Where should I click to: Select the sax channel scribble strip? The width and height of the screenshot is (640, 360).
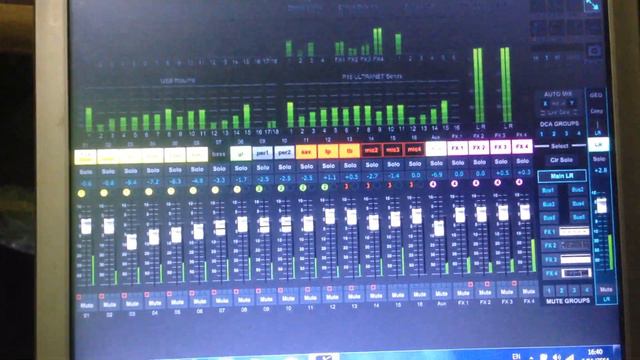tap(306, 152)
